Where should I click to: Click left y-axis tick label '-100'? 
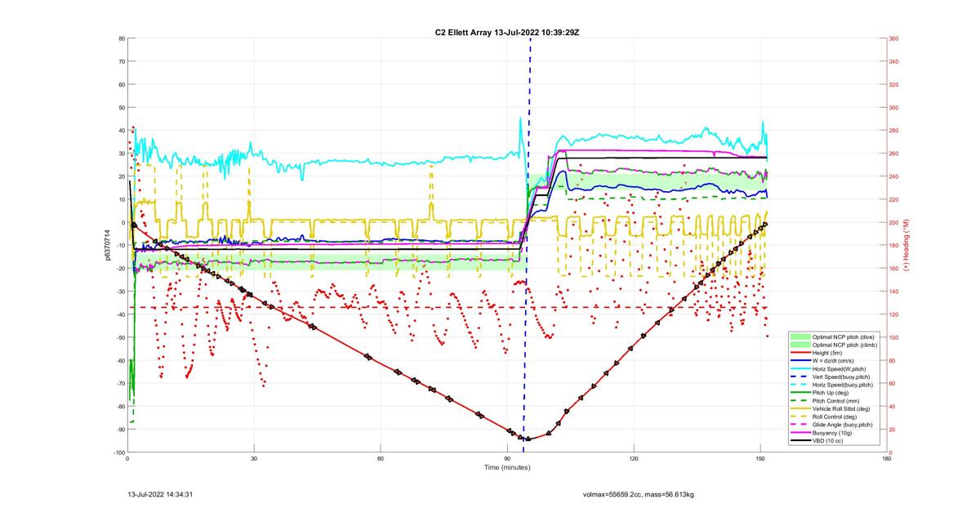tap(118, 452)
